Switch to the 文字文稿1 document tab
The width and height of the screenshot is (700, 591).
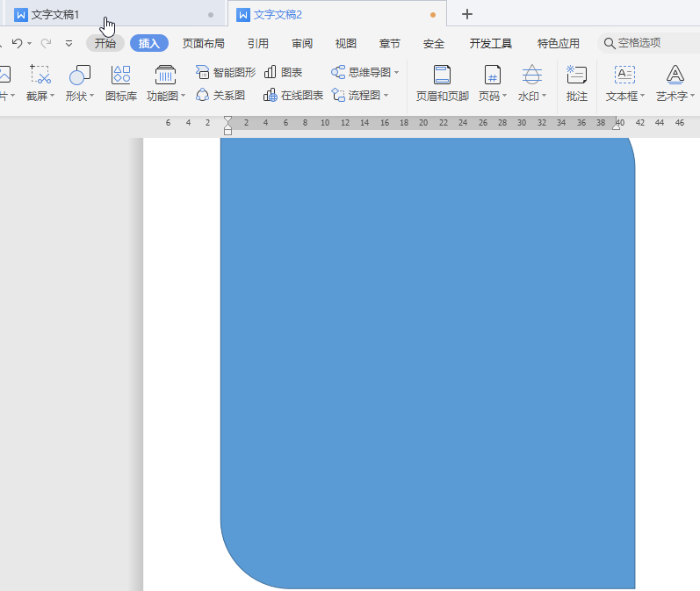(114, 15)
